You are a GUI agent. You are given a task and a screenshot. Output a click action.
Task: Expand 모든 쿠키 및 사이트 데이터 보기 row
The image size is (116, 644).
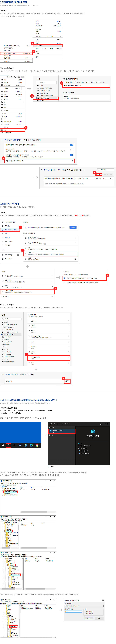click(x=40, y=161)
